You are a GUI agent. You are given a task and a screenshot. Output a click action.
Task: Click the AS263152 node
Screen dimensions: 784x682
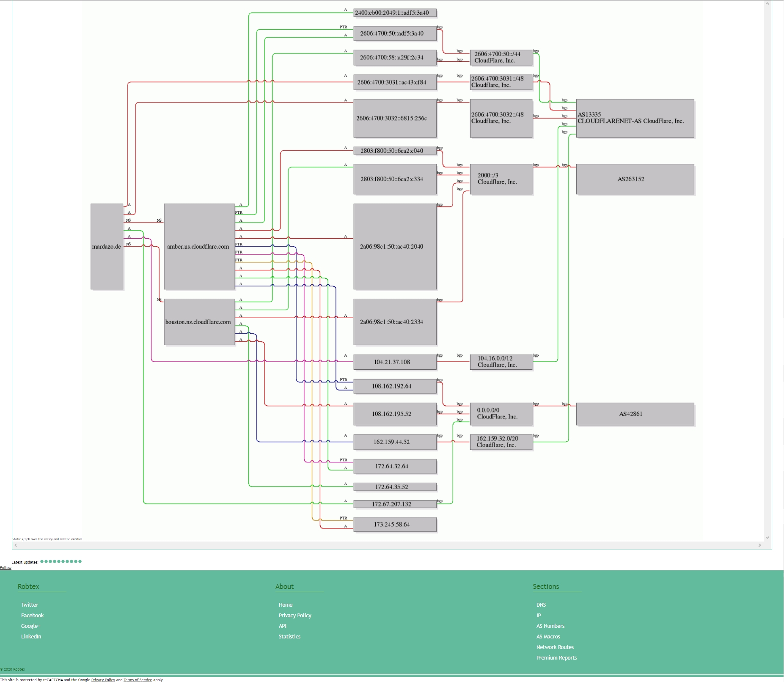tap(635, 179)
